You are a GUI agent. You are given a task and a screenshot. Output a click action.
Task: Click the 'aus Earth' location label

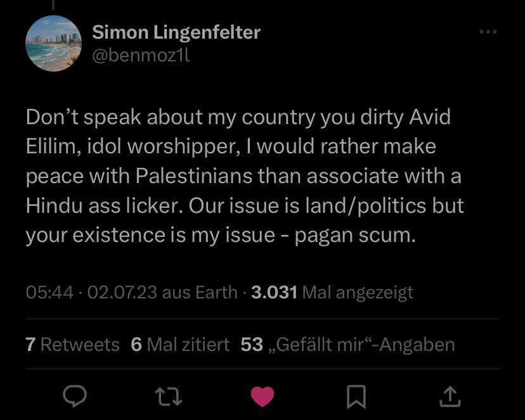pyautogui.click(x=200, y=292)
